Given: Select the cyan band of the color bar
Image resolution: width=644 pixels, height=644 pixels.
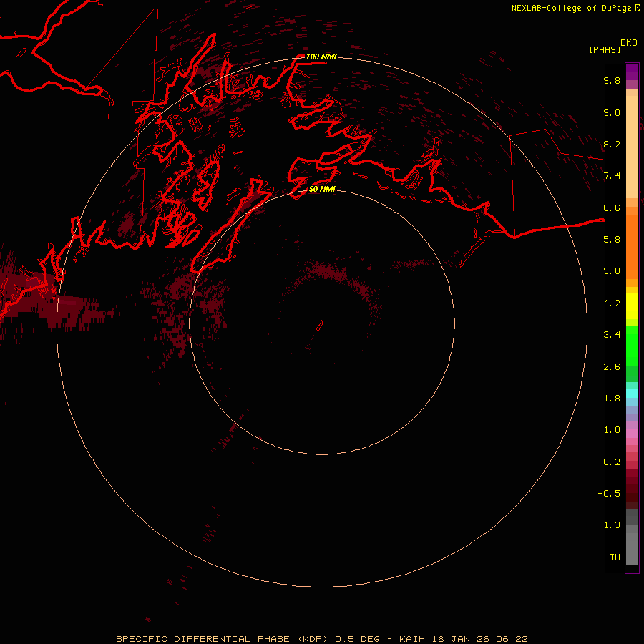Looking at the screenshot, I should coord(632,394).
